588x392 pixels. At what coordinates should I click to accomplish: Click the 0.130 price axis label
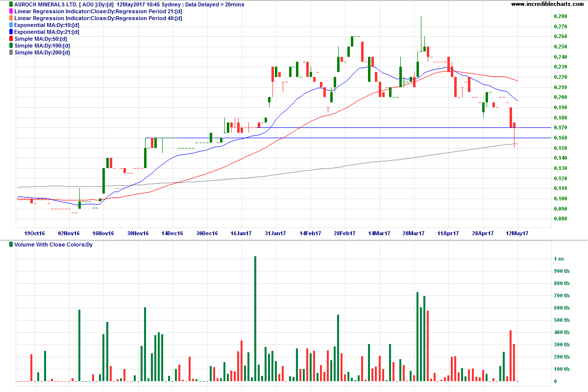pyautogui.click(x=560, y=168)
